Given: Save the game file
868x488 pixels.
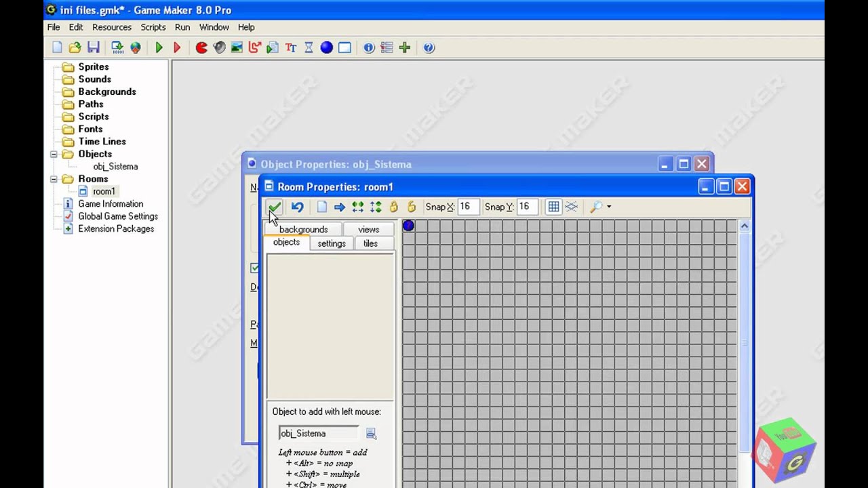Looking at the screenshot, I should click(x=93, y=47).
